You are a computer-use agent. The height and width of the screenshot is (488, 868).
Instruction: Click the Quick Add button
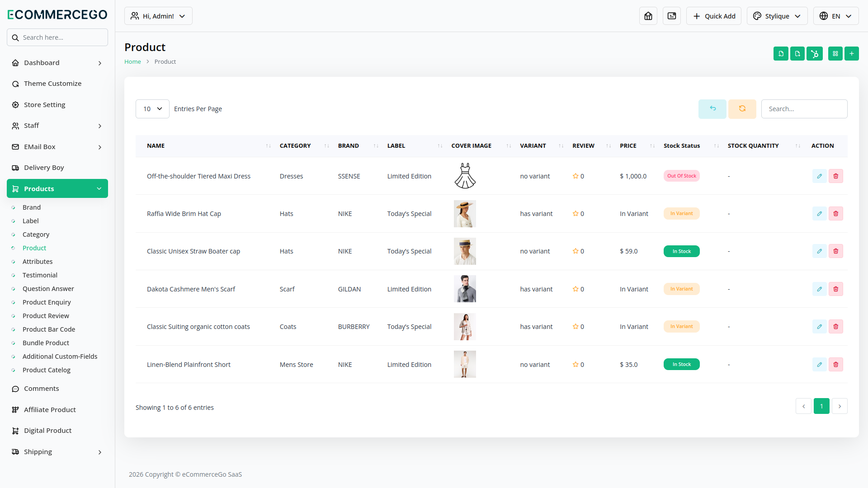coord(713,16)
